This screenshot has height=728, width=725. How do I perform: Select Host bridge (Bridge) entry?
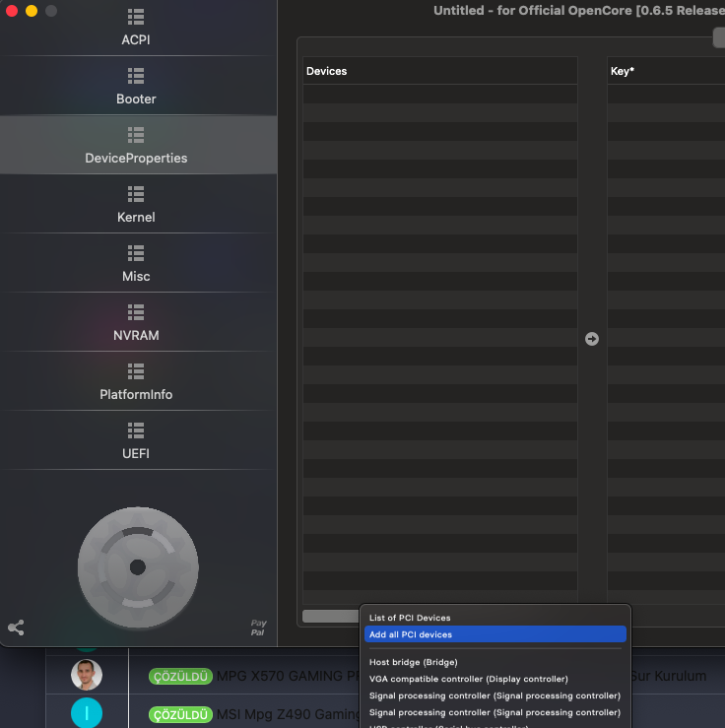click(x=495, y=662)
